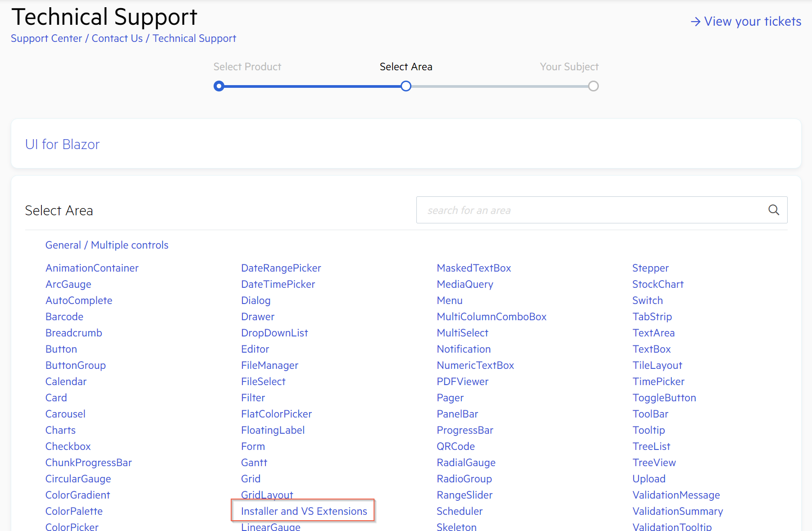Image resolution: width=812 pixels, height=531 pixels.
Task: Select QRCode area
Action: (x=456, y=446)
